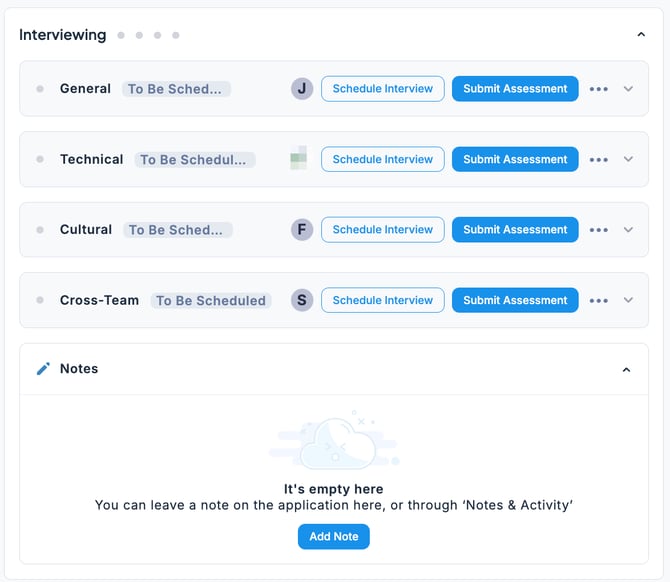Click the Cultural 'To Be Scheduled' status badge
This screenshot has width=670, height=582.
pos(178,230)
